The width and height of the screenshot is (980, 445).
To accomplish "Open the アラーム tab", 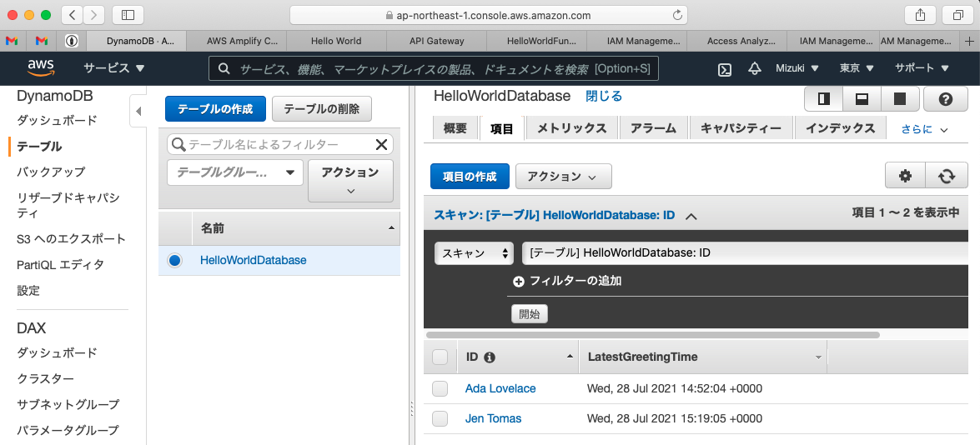I will coord(654,128).
